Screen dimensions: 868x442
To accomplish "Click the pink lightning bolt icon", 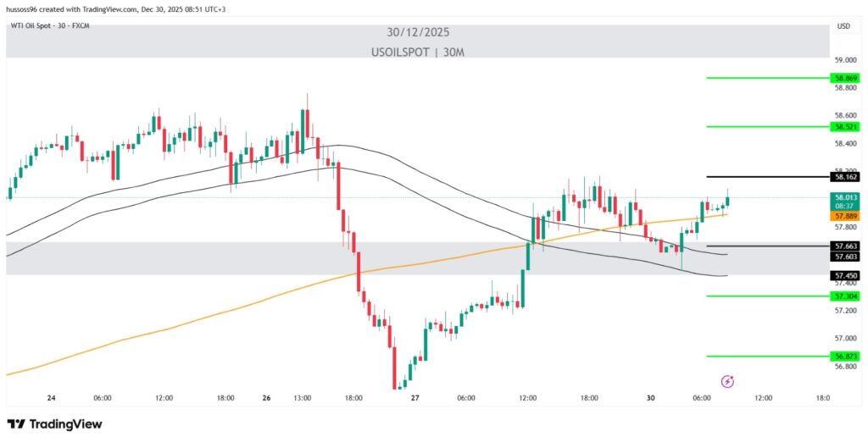I will [x=726, y=382].
